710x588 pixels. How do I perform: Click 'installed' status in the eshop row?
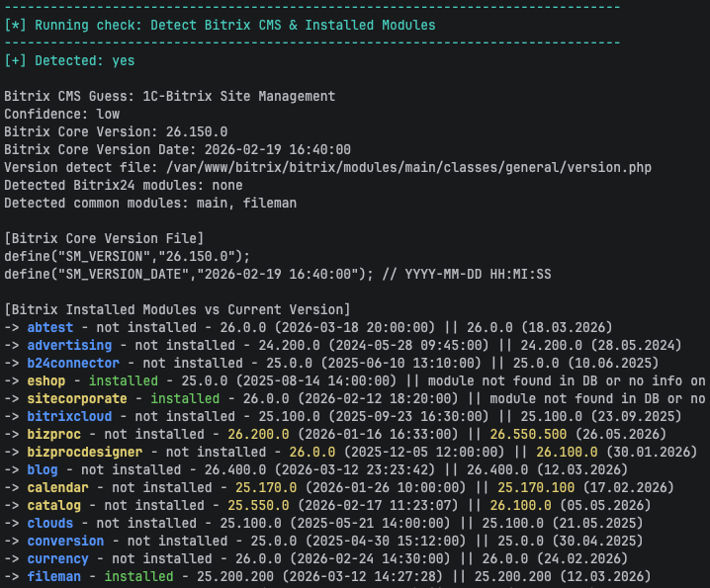pyautogui.click(x=124, y=380)
